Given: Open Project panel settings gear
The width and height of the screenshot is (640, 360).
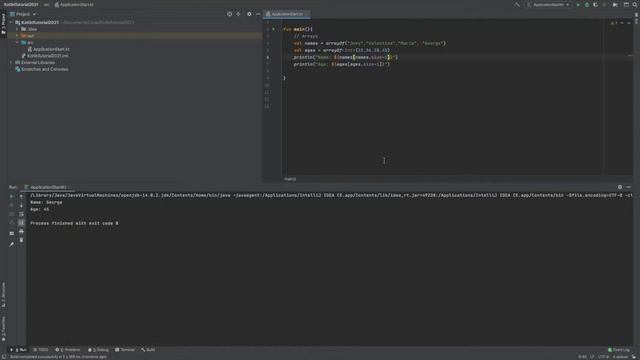Looking at the screenshot, I should pyautogui.click(x=249, y=14).
